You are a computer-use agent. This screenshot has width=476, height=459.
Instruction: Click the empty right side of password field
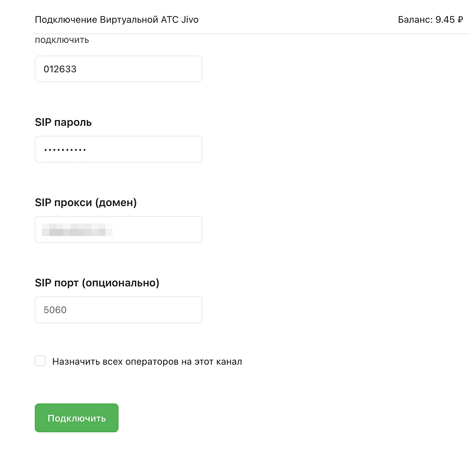[167, 149]
